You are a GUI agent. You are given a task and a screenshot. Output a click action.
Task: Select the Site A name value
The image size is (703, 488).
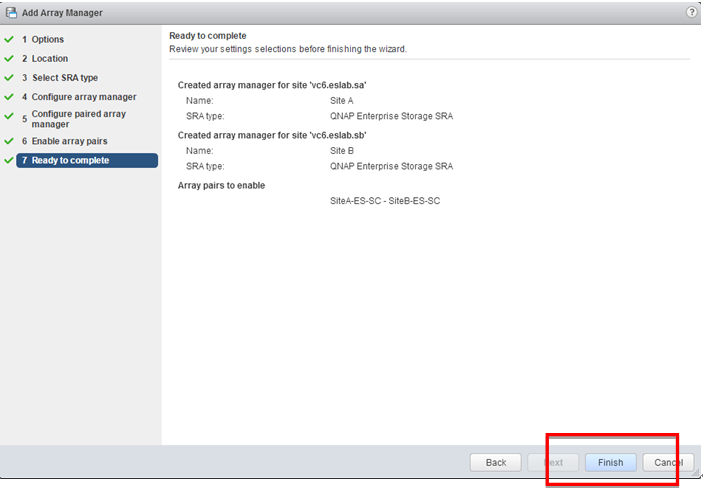click(342, 101)
